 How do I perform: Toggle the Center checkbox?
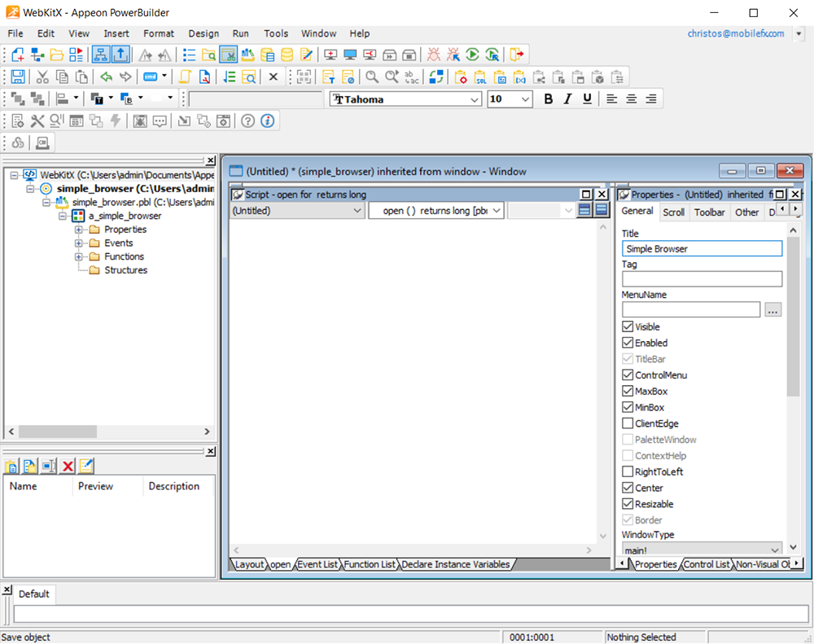[x=628, y=488]
